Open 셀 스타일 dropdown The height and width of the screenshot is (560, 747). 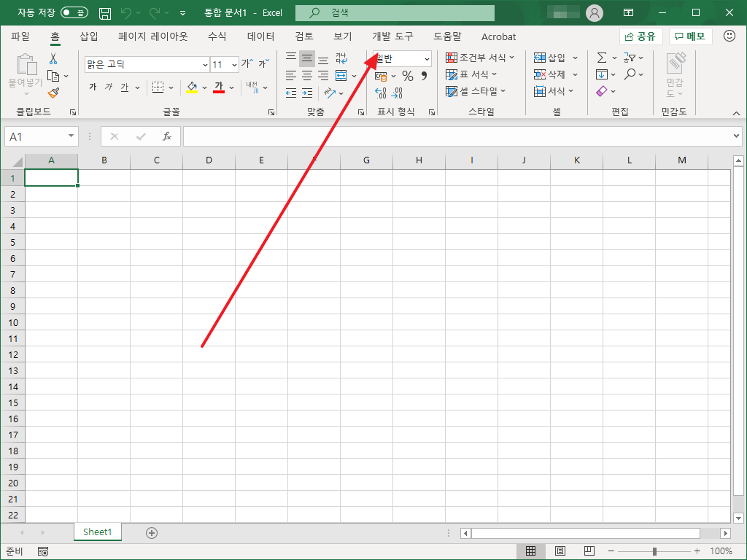(x=476, y=91)
